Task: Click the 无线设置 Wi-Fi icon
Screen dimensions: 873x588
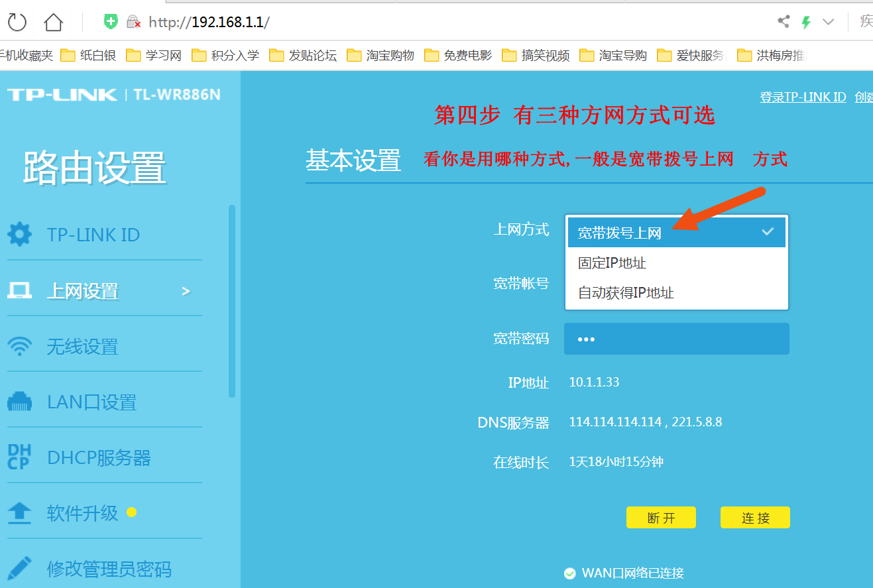Action: point(19,346)
